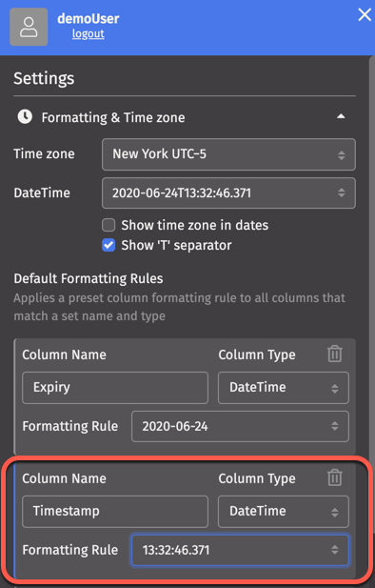Open Column Type dropdown for Timestamp rule
The width and height of the screenshot is (375, 588).
pos(284,512)
